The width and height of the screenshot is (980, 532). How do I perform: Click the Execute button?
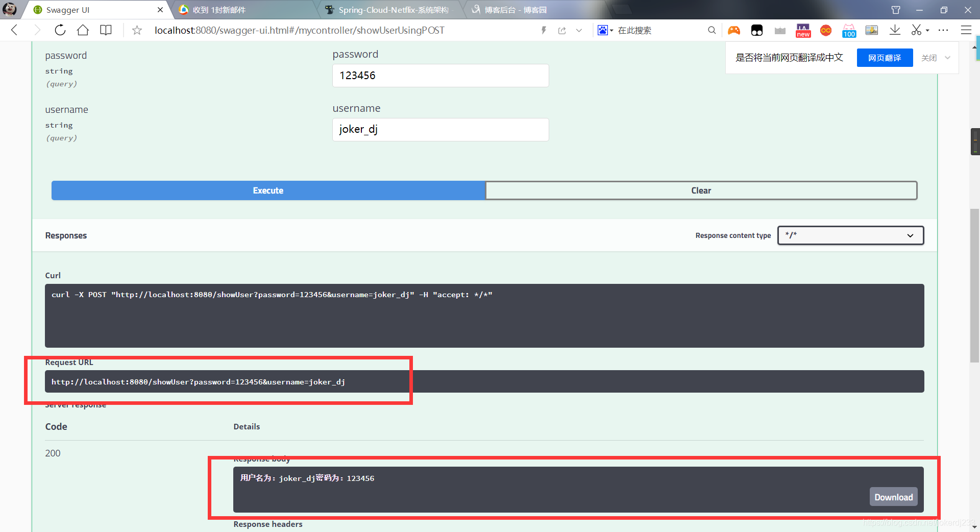(268, 190)
